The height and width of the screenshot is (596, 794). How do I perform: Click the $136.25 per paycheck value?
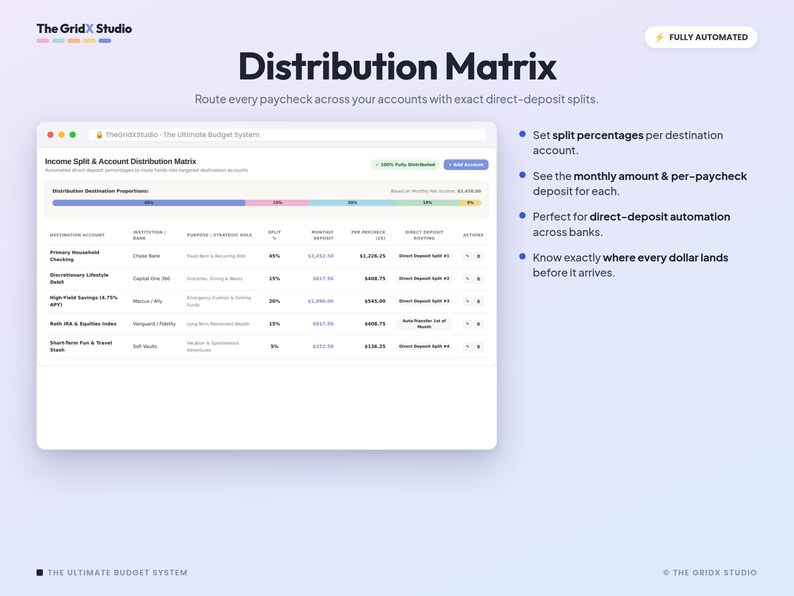click(375, 346)
